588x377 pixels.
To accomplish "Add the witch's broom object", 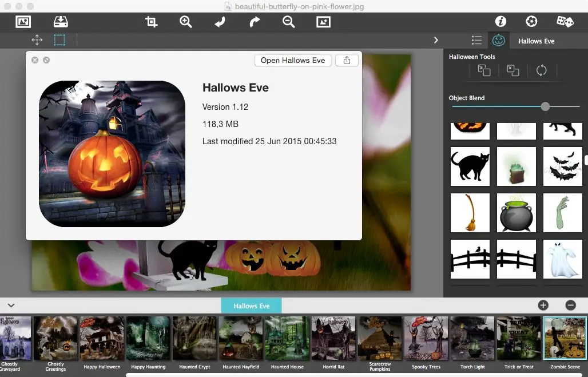I will coord(470,213).
